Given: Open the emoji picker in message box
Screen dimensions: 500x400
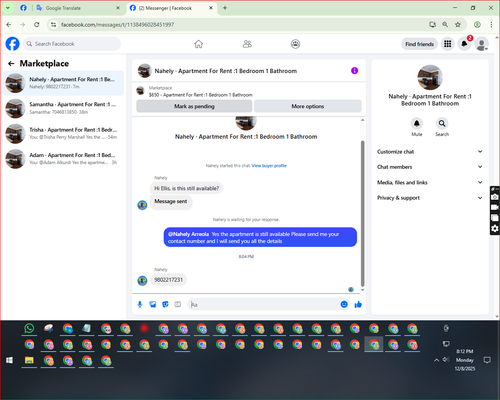Looking at the screenshot, I should [x=344, y=304].
